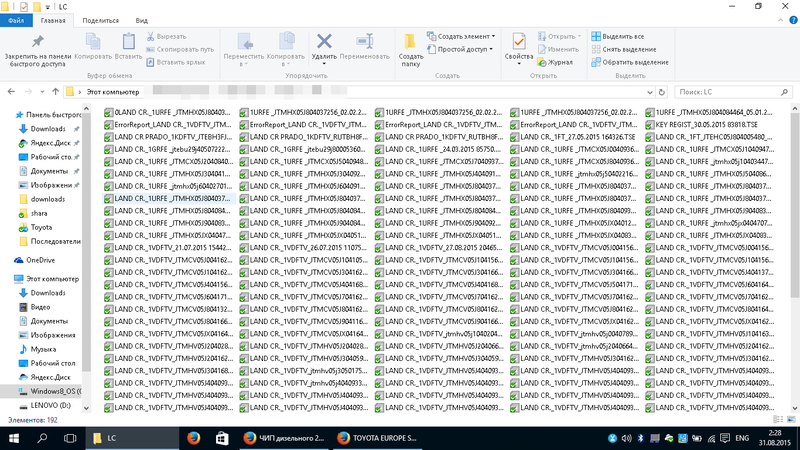Switch to TOYOTA EUROPE Firefox window
The image size is (800, 450).
click(x=378, y=438)
